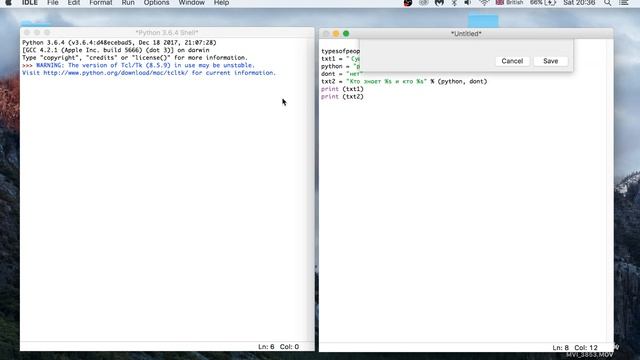Screen dimensions: 640x360
Task: Open the Apple menu
Action: tap(8, 3)
